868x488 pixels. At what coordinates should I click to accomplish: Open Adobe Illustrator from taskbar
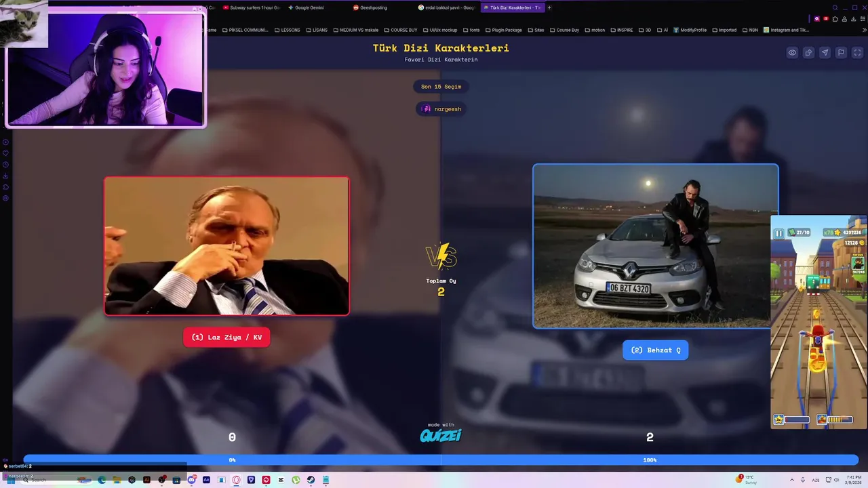coord(146,480)
